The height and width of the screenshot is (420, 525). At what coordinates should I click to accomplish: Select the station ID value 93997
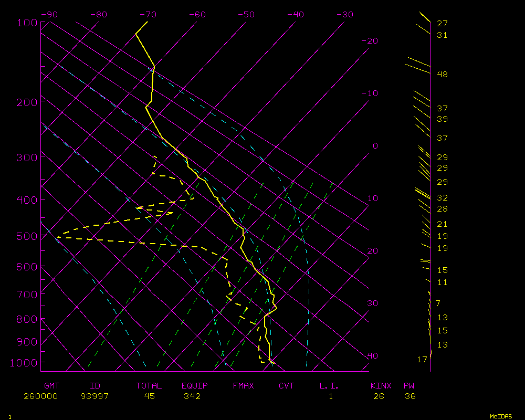pos(94,396)
